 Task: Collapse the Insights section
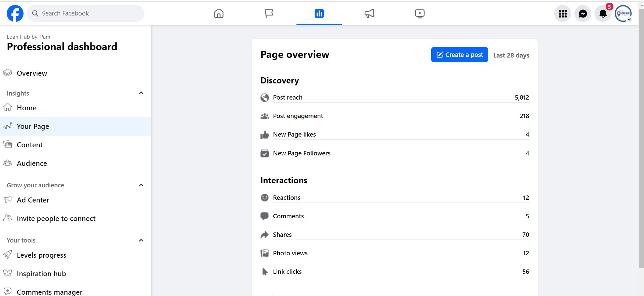click(141, 93)
